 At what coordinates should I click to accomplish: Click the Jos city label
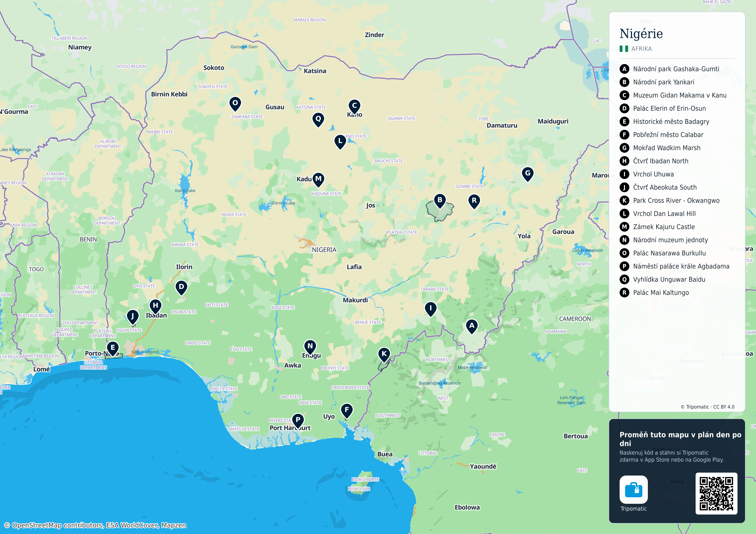(371, 206)
